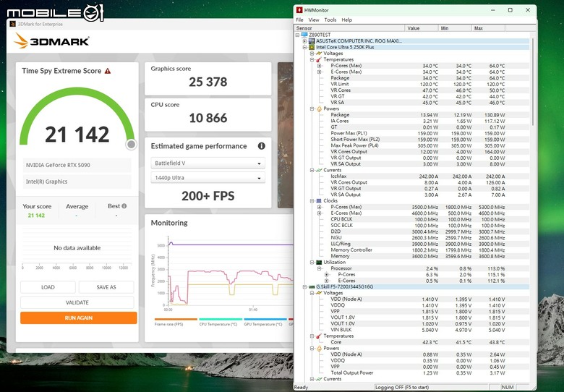Click the CPU Currents icon
Viewport: 564px width, 392px height.
(x=319, y=170)
